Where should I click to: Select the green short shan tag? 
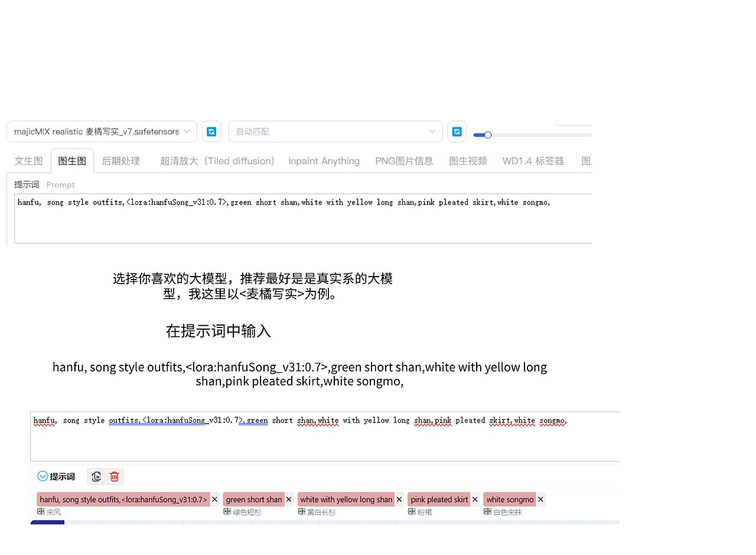pyautogui.click(x=253, y=499)
